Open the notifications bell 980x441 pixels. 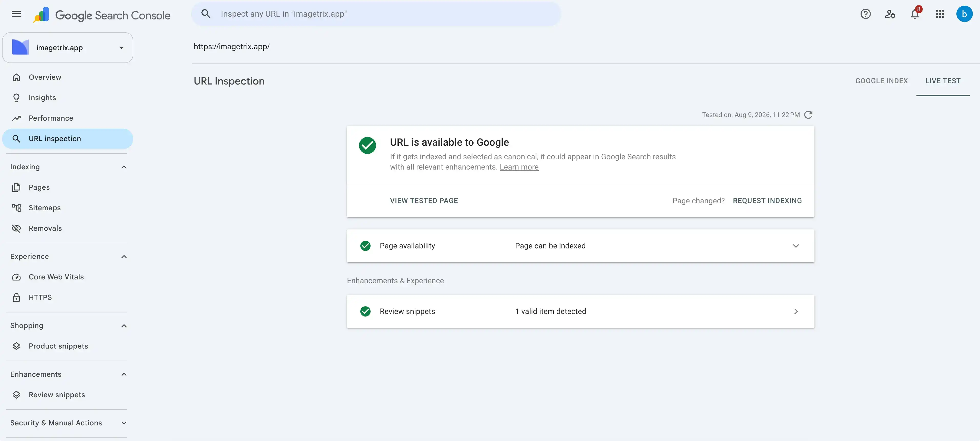915,14
